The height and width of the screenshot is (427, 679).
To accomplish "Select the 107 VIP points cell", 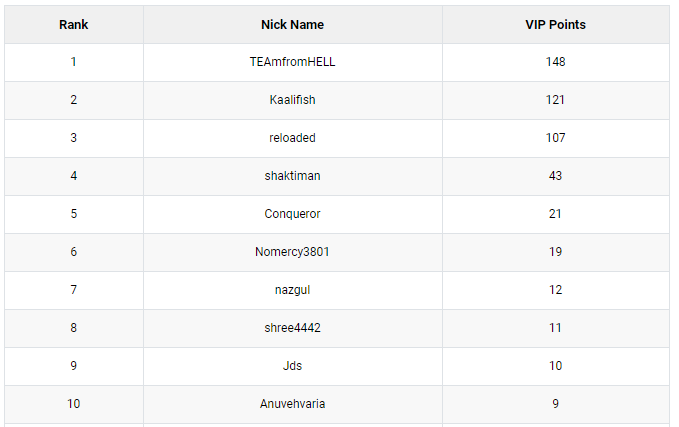I will coord(556,138).
